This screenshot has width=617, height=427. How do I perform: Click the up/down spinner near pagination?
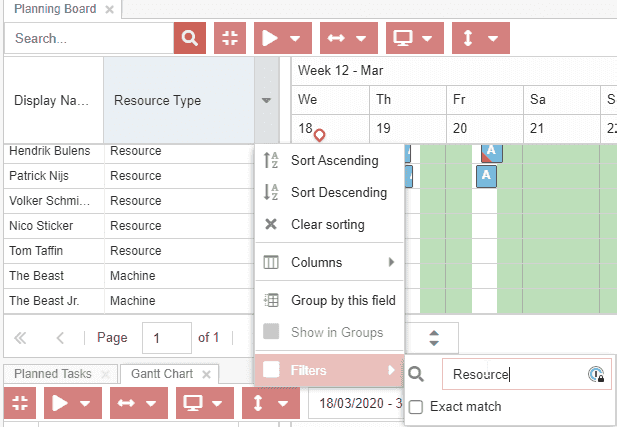[x=434, y=338]
